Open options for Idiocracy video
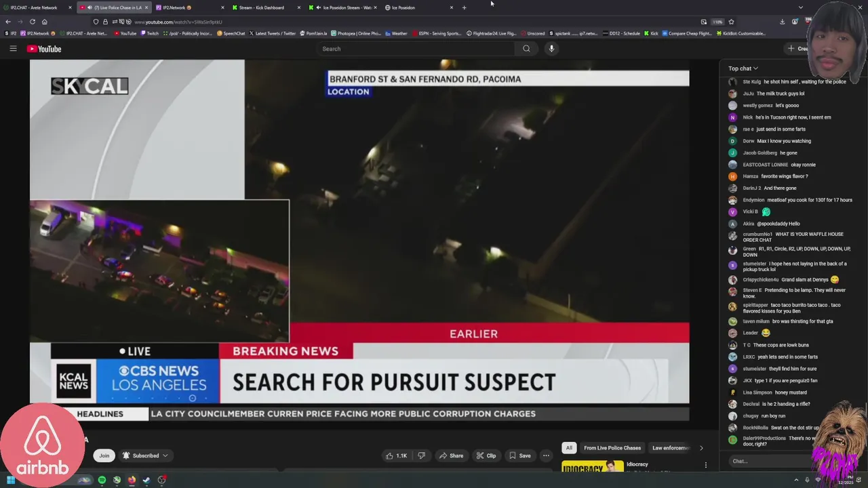The image size is (868, 488). 705,465
